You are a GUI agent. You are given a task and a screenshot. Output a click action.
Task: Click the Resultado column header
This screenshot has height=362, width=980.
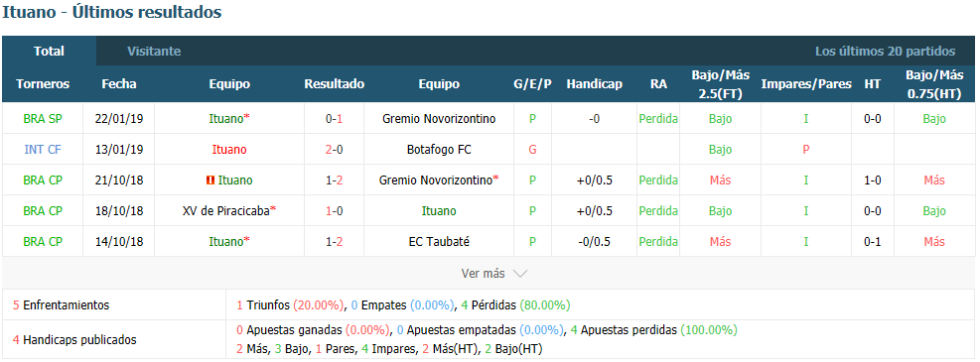click(x=335, y=84)
